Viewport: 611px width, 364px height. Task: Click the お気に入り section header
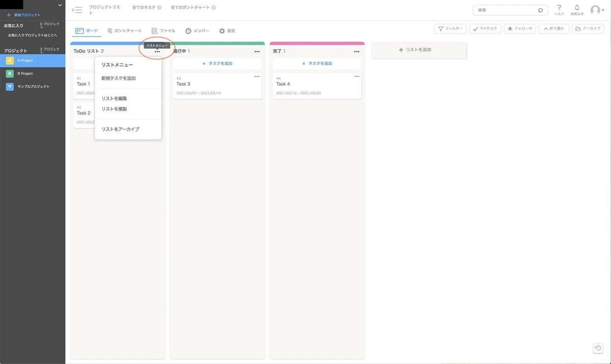pos(14,25)
